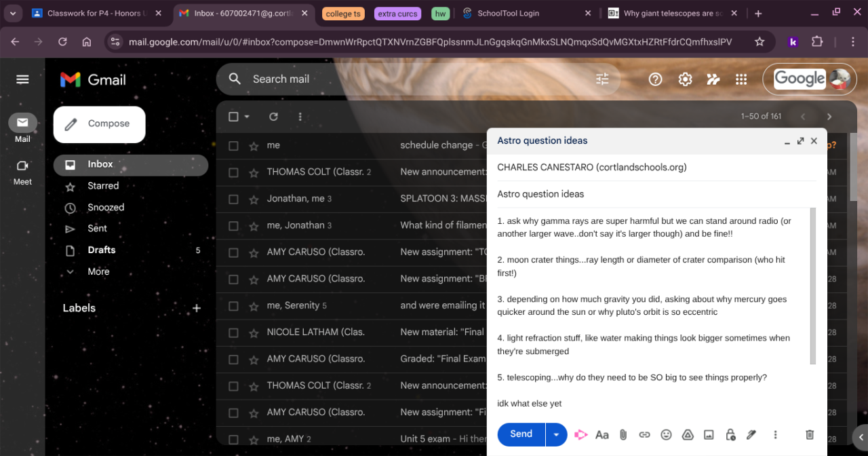Reload the browser page
868x456 pixels.
[62, 42]
